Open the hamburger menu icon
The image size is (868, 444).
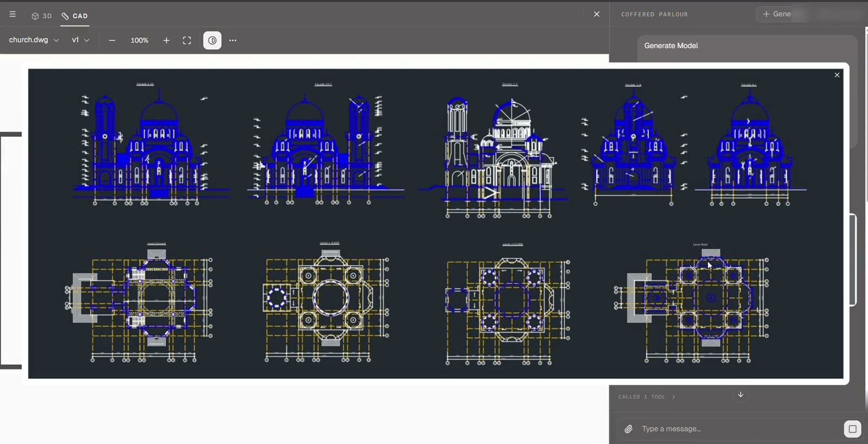(12, 15)
